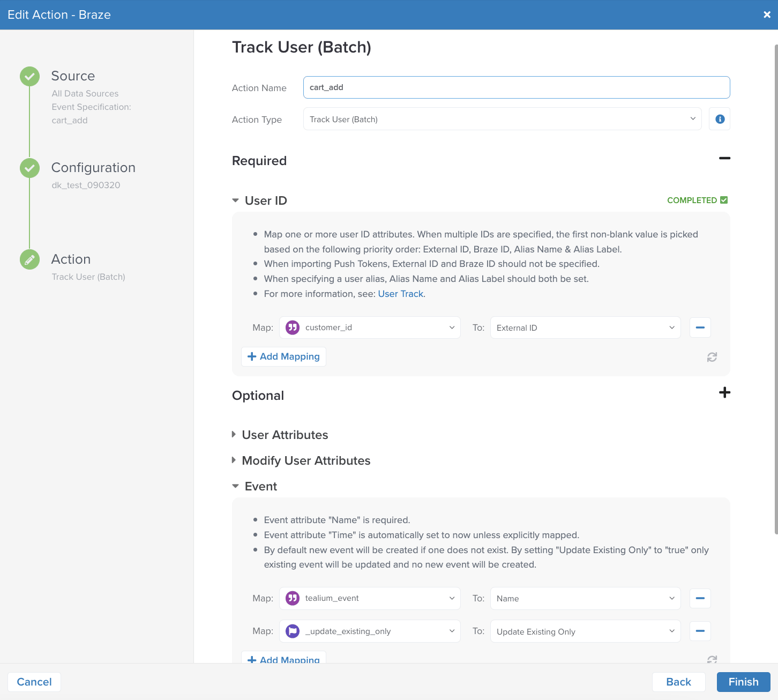Go to the Configuration step
Screen dimensions: 778x700
pyautogui.click(x=93, y=168)
